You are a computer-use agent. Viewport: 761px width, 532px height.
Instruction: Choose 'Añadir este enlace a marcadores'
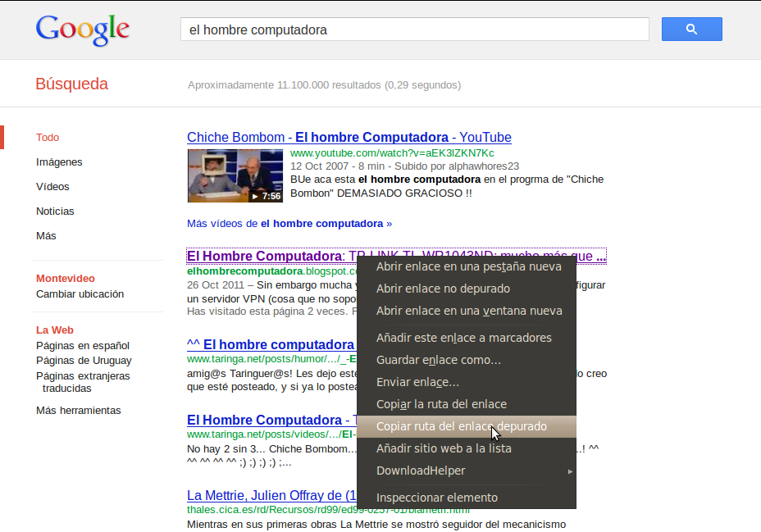point(467,338)
